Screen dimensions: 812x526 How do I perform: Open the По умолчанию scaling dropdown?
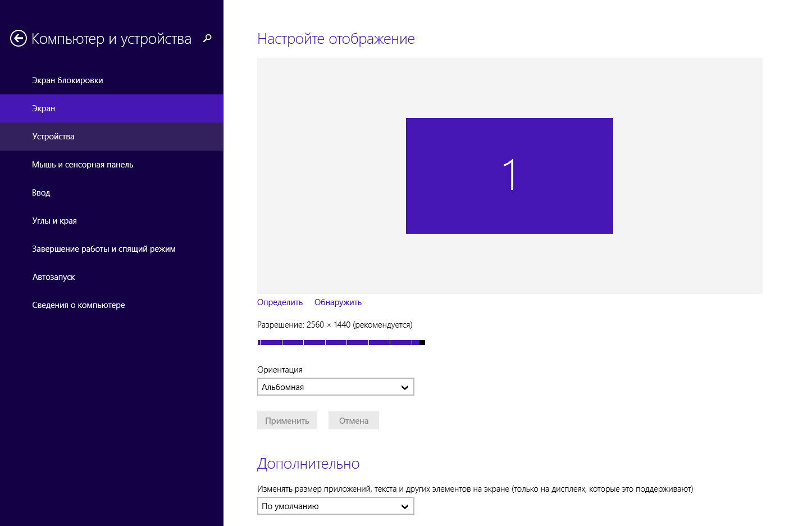point(335,506)
